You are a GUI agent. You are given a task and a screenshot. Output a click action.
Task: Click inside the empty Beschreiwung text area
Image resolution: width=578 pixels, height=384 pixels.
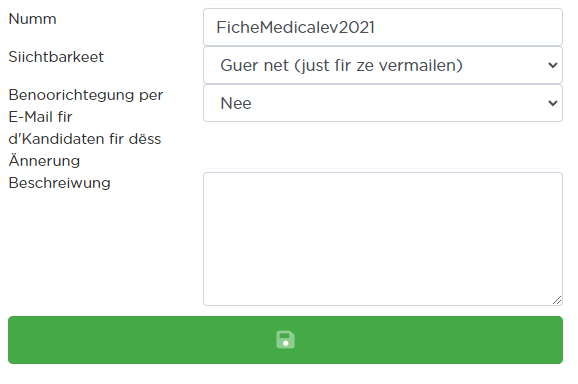(383, 239)
